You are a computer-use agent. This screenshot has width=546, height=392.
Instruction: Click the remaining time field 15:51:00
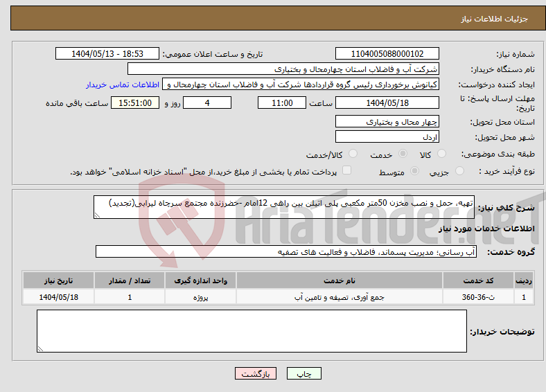coord(135,103)
